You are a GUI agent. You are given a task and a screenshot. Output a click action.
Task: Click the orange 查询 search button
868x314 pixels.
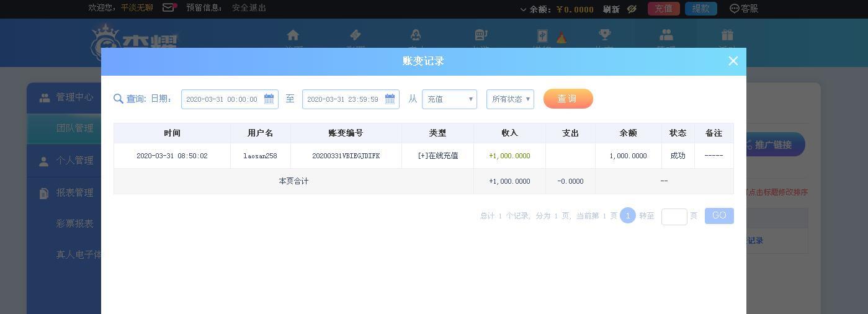(568, 99)
